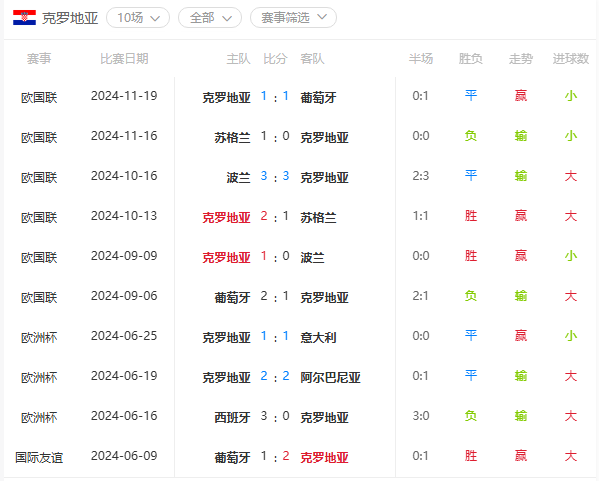The image size is (599, 481).
Task: Open 意大利 team in 欧洲杯 match
Action: (x=318, y=338)
